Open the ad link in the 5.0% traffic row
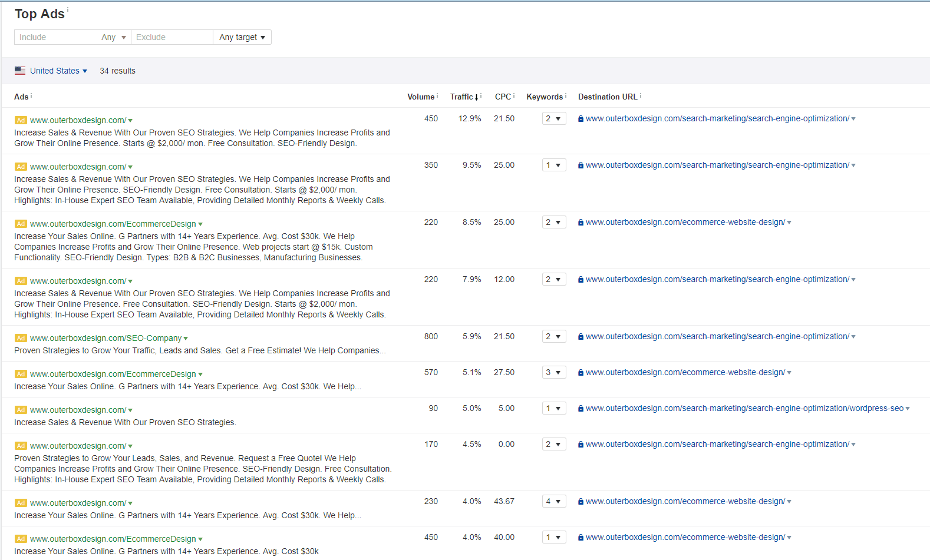 click(x=78, y=410)
